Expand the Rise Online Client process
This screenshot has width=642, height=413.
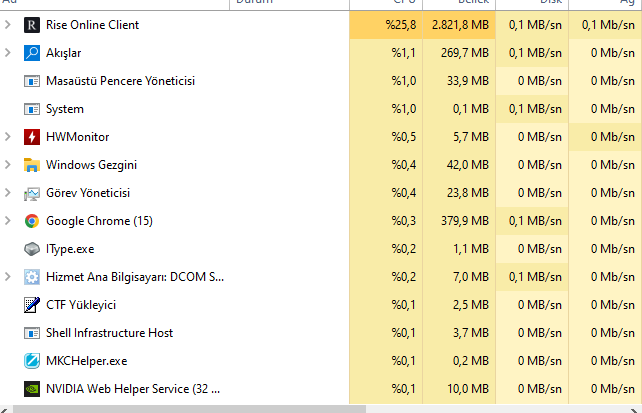coord(8,25)
